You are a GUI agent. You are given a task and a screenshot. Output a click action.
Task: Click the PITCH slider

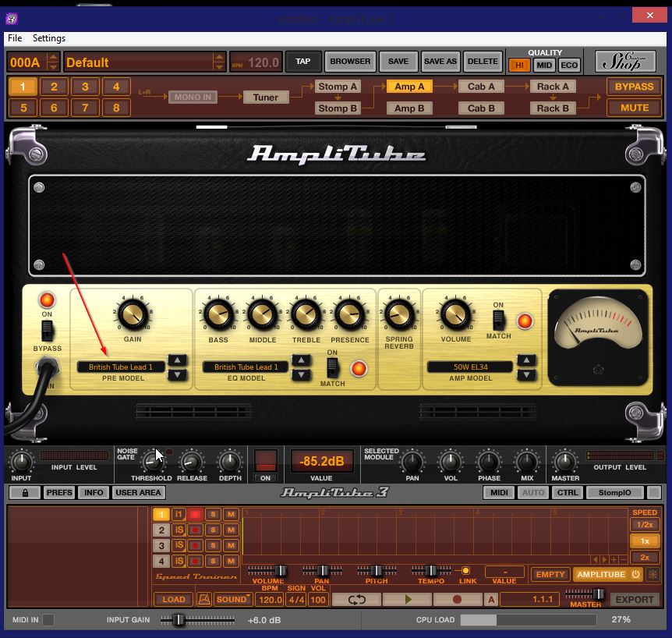tap(377, 571)
